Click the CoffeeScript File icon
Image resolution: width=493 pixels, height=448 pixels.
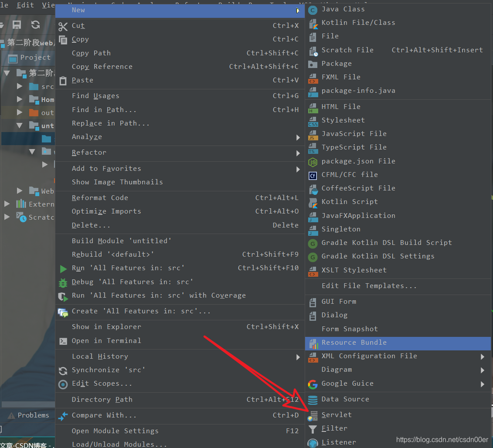pyautogui.click(x=313, y=189)
